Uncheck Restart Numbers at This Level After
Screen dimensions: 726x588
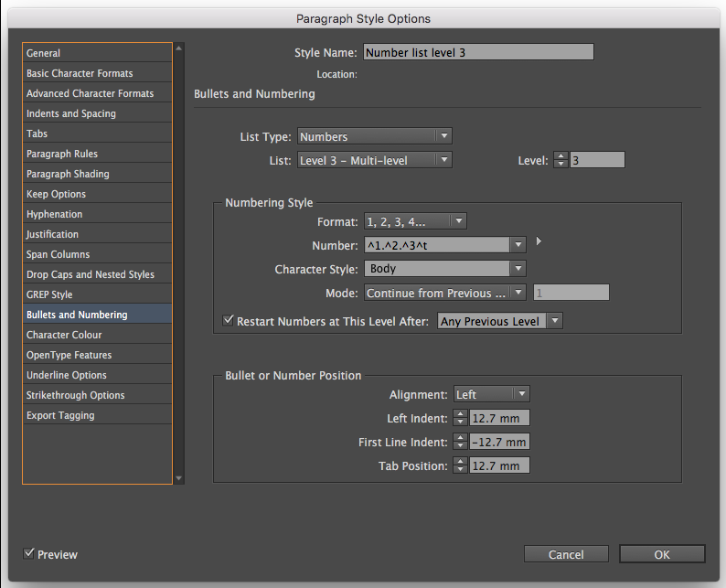coord(229,321)
